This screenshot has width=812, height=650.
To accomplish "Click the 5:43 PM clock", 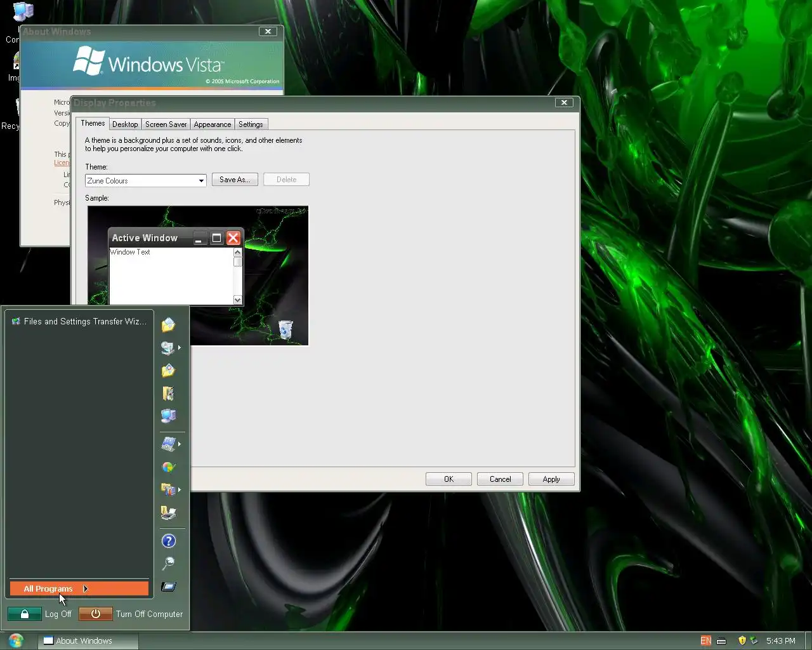I will pyautogui.click(x=780, y=640).
